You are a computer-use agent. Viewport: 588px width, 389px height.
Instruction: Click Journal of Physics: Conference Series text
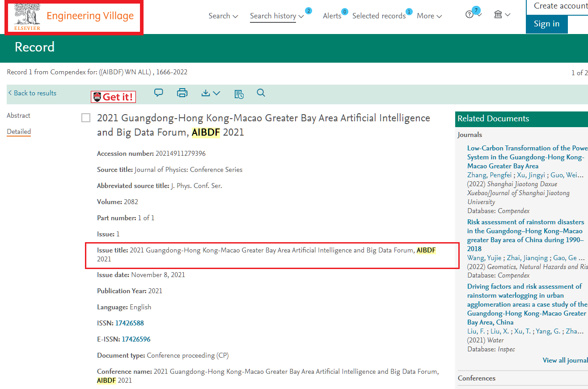pos(189,170)
